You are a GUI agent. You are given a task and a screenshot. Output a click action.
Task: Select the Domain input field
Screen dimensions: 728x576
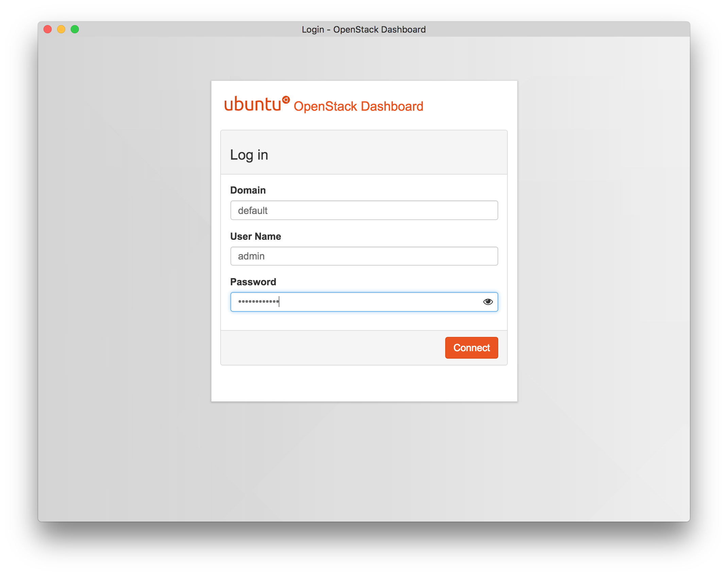pos(364,210)
